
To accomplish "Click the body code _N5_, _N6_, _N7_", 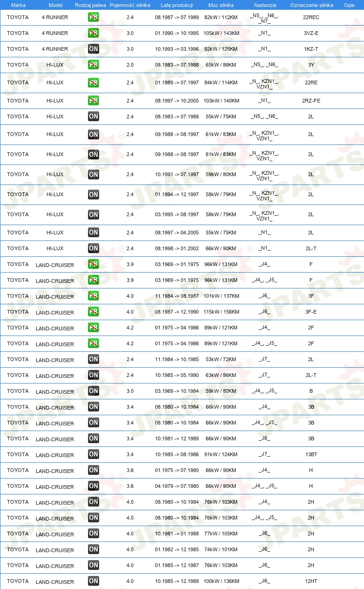I will [x=264, y=18].
